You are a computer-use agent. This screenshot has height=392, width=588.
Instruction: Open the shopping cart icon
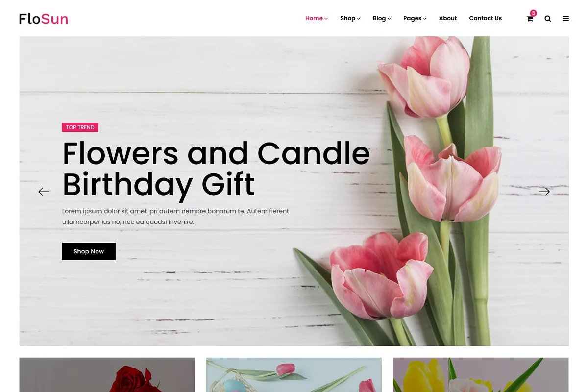[530, 19]
